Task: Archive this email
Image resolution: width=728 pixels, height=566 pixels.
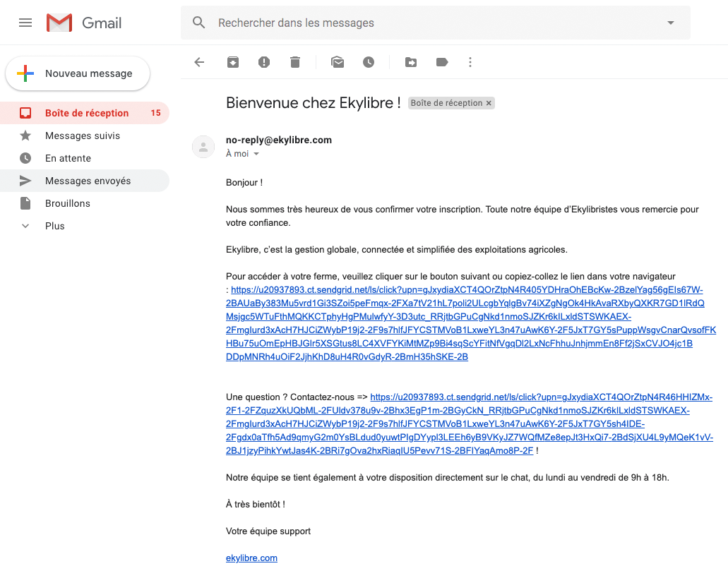Action: [x=233, y=62]
